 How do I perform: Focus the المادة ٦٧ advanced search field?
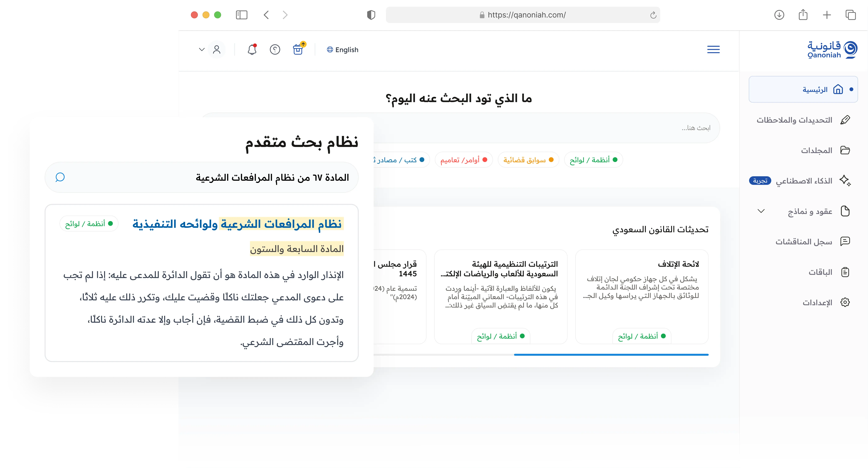tap(202, 177)
